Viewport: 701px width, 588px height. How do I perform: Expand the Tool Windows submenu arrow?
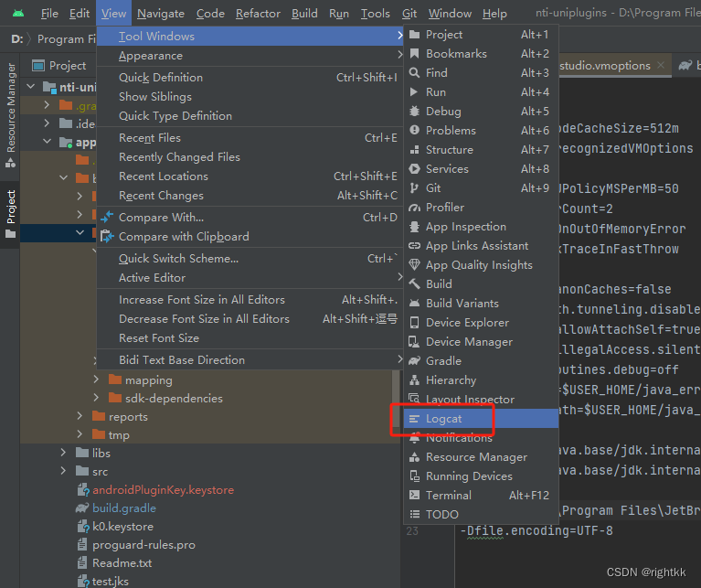(x=399, y=36)
